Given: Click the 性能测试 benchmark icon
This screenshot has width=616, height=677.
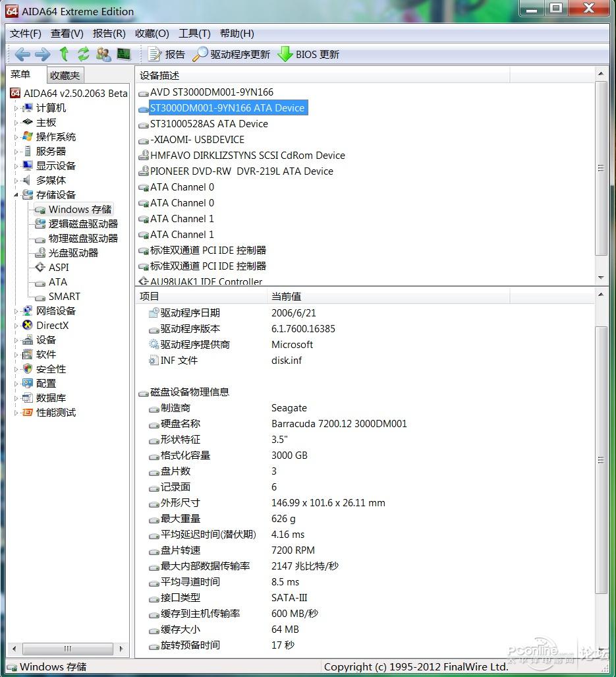Looking at the screenshot, I should click(28, 413).
